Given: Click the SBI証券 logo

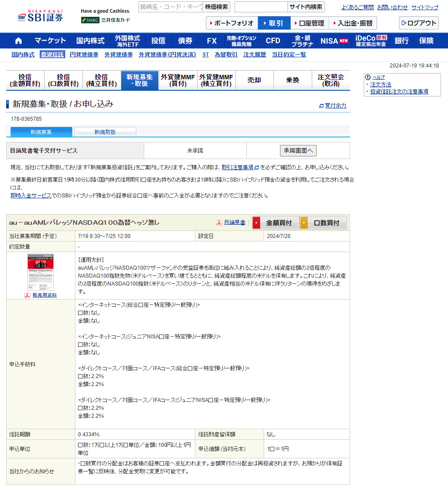Looking at the screenshot, I should click(x=40, y=16).
